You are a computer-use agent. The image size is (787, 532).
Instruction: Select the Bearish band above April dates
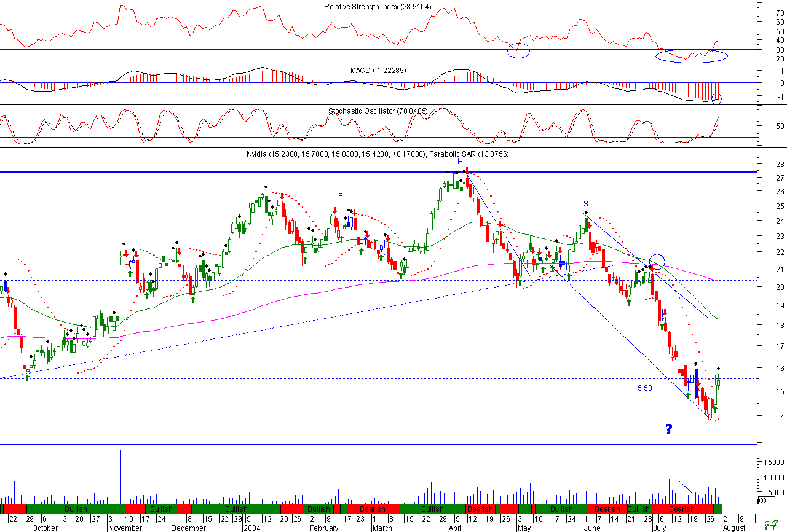pyautogui.click(x=480, y=509)
